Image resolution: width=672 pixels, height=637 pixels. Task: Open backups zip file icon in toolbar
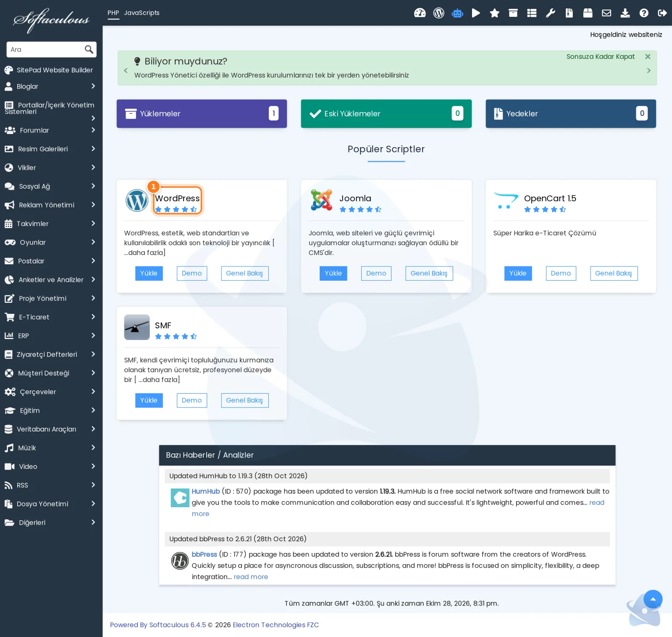569,13
